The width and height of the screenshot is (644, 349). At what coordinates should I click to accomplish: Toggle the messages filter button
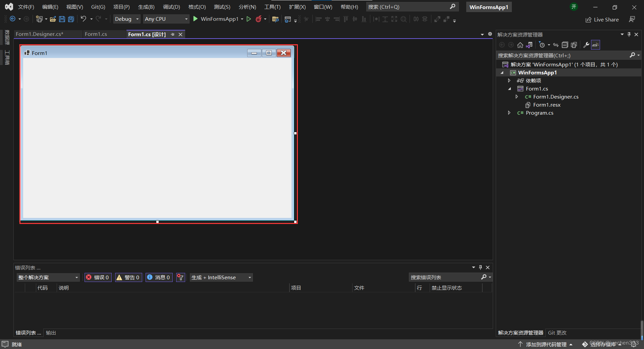[159, 277]
